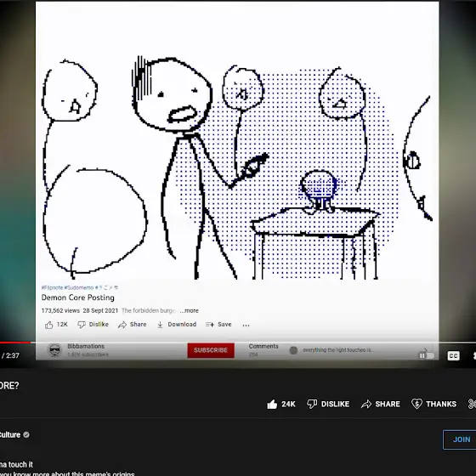Screen dimensions: 476x476
Task: Click the DISLIKE thumbs-down icon
Action: [312, 404]
